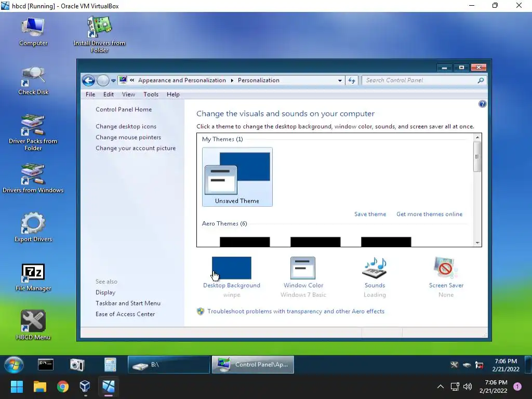
Task: Show hidden icons chevron in host tray
Action: click(x=441, y=387)
